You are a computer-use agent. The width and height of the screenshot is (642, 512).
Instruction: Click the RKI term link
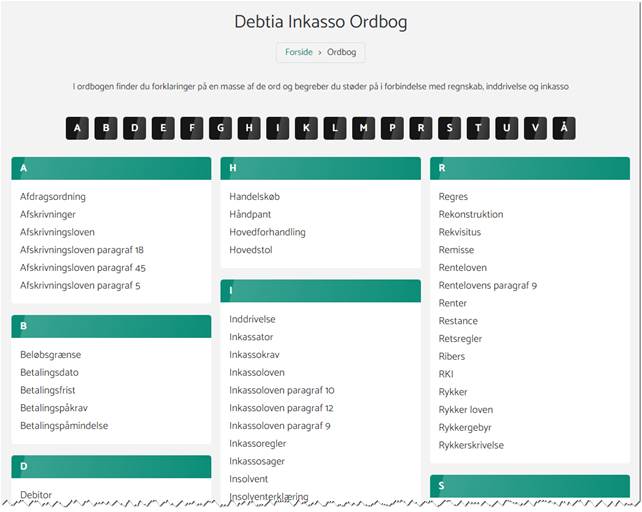446,374
